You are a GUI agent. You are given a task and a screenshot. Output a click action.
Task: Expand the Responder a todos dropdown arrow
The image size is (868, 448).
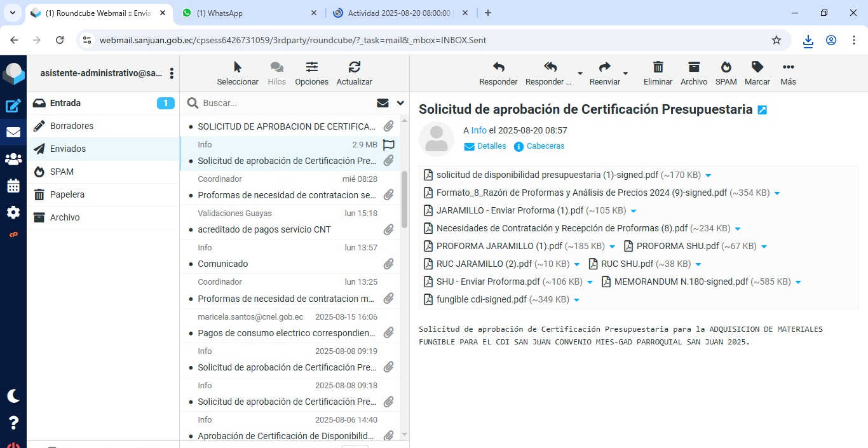click(x=580, y=73)
